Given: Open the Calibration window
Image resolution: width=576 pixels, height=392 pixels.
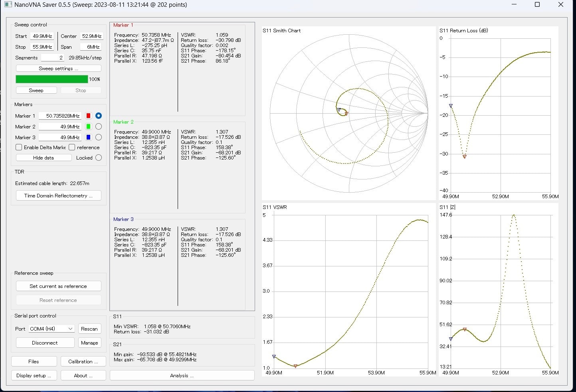Looking at the screenshot, I should 83,362.
